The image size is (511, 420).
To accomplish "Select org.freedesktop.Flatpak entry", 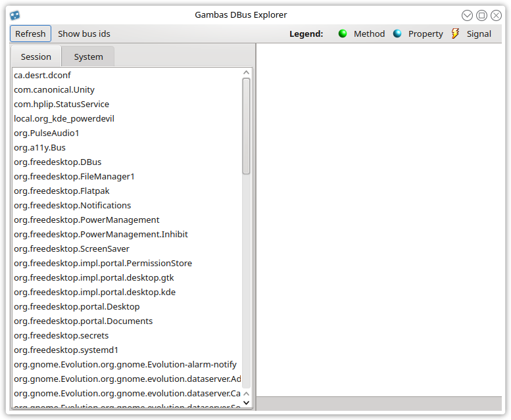I will click(127, 191).
